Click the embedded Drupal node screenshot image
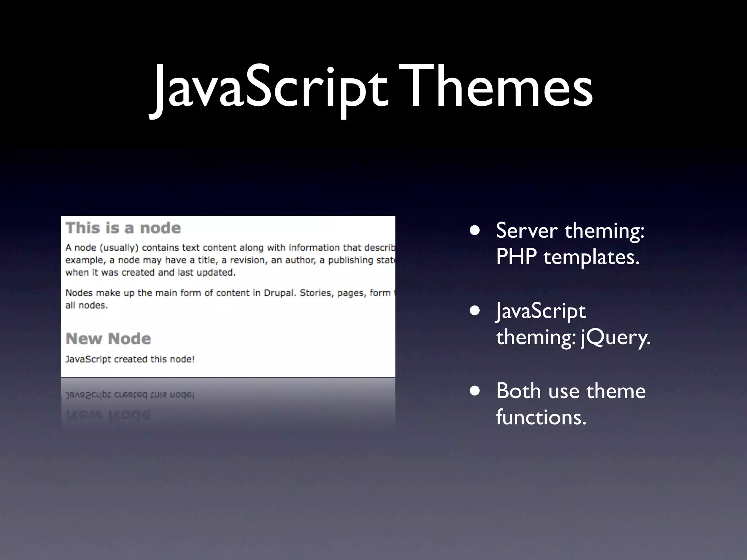 coord(228,296)
